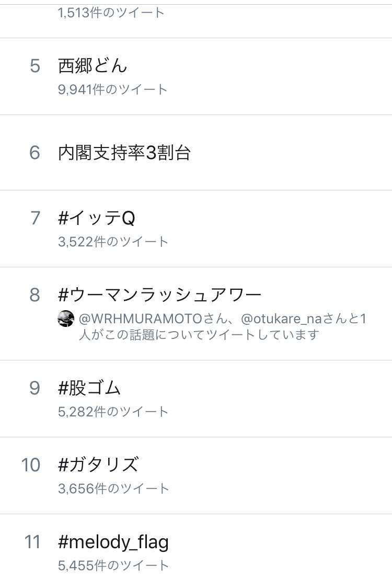Select the #イッテQ hashtag trend
Viewport: 392px width, 577px height.
click(97, 218)
